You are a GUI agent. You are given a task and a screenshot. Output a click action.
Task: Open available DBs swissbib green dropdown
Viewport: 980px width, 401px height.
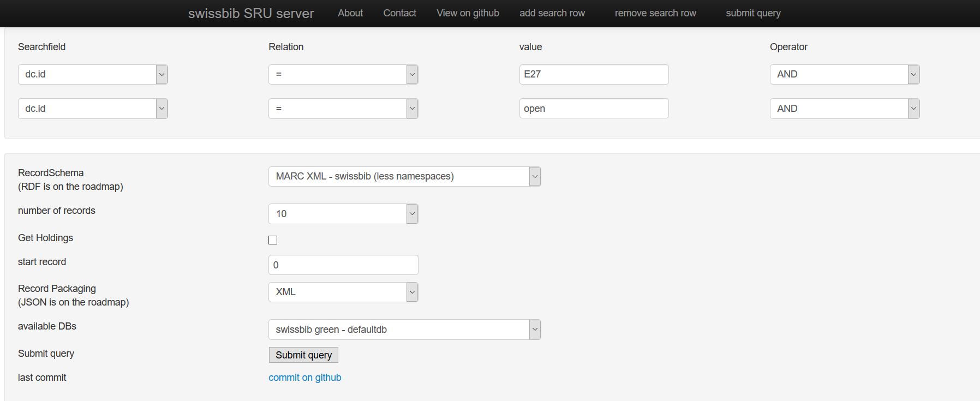(x=404, y=330)
